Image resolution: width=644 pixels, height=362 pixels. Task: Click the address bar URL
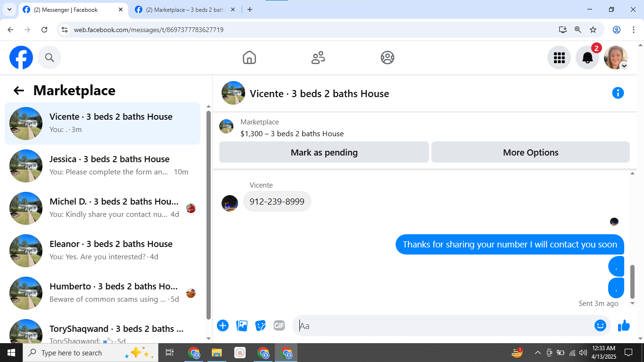(x=149, y=30)
